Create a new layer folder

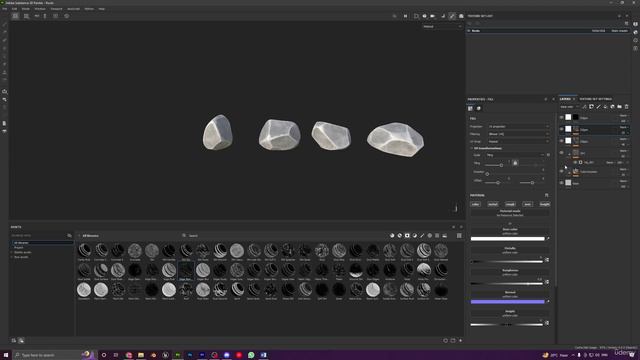(619, 107)
